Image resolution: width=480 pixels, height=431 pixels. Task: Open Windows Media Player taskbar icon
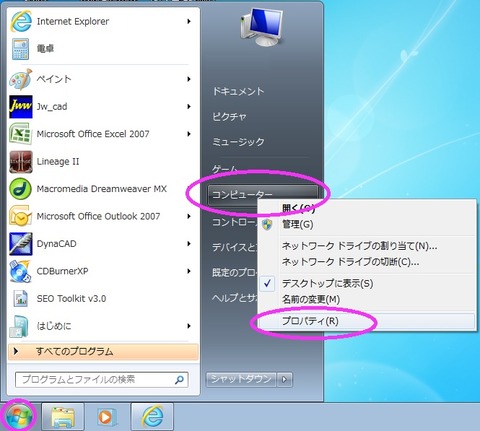[107, 417]
